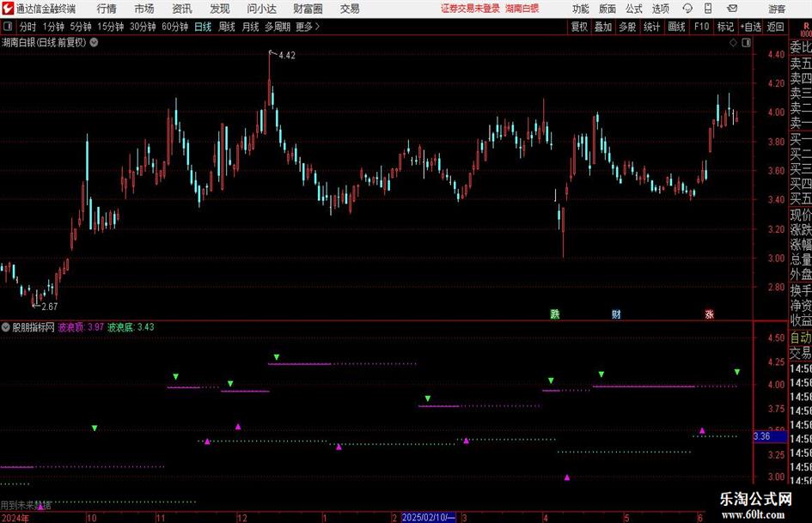The image size is (812, 523).
Task: Click the 叠加 overlay button
Action: click(603, 27)
